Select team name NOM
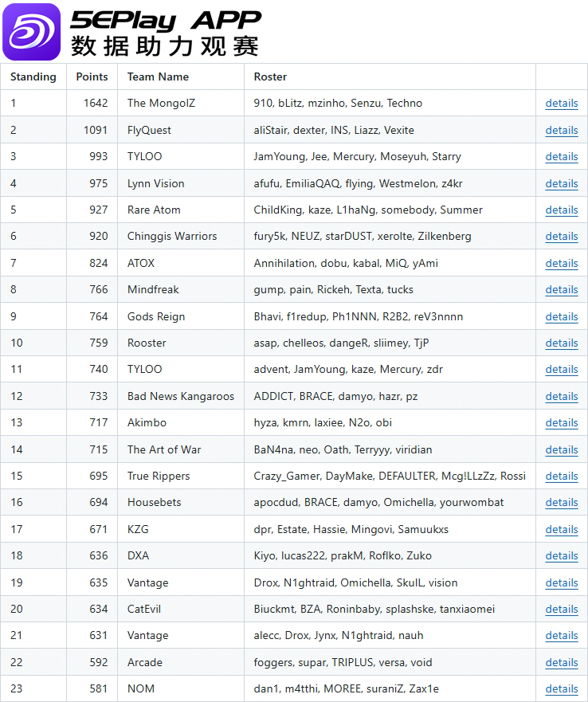 tap(141, 688)
